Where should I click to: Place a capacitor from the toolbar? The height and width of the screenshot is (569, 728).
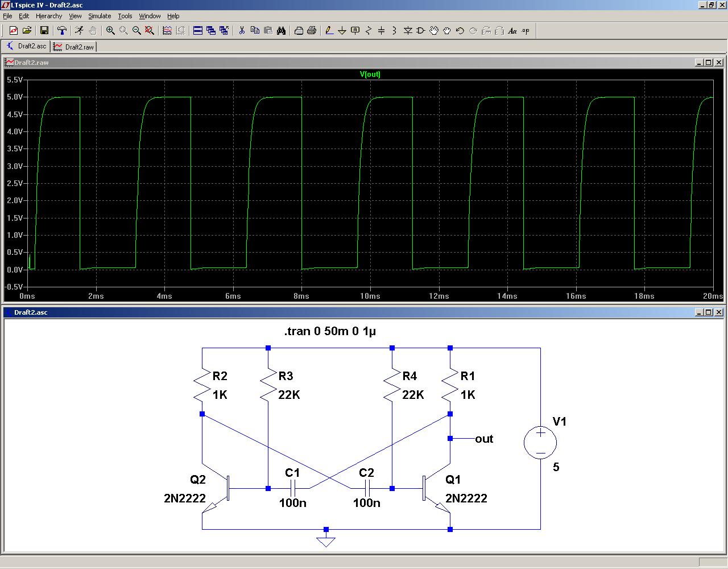click(382, 31)
